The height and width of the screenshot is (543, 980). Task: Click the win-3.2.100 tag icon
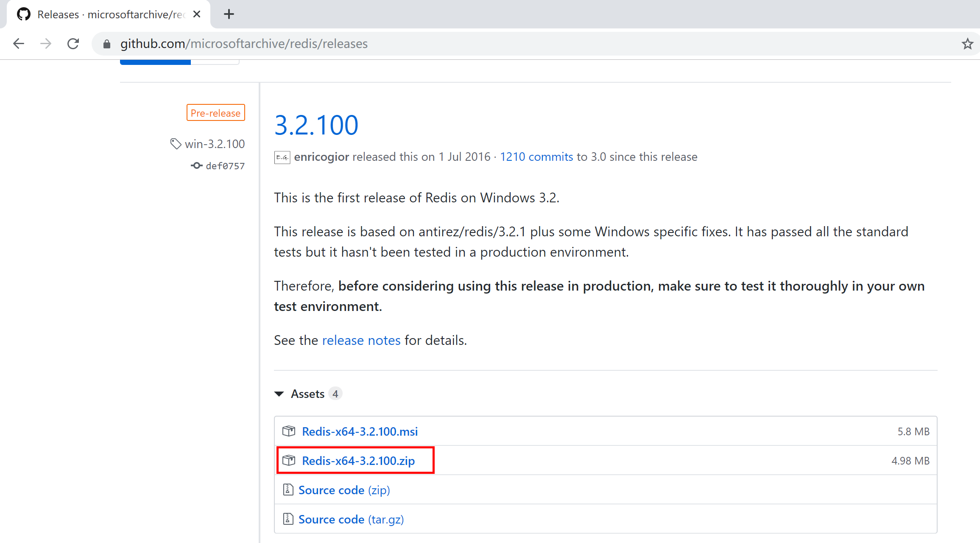click(176, 144)
